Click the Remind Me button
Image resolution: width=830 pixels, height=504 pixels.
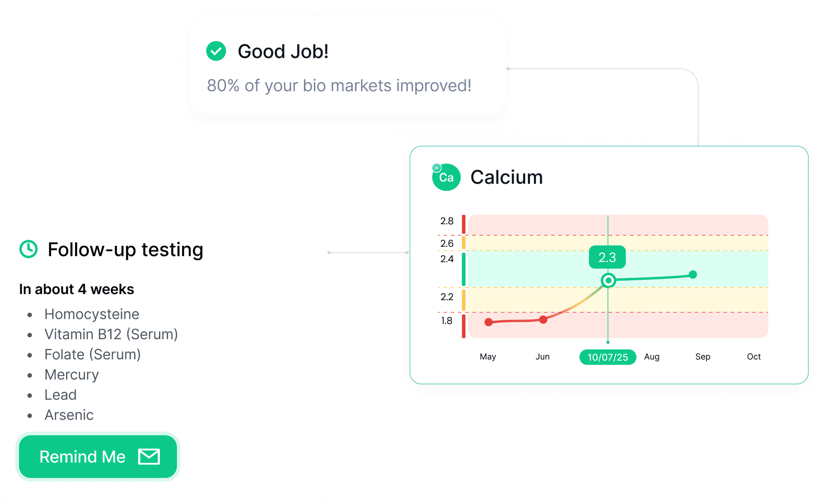[98, 456]
